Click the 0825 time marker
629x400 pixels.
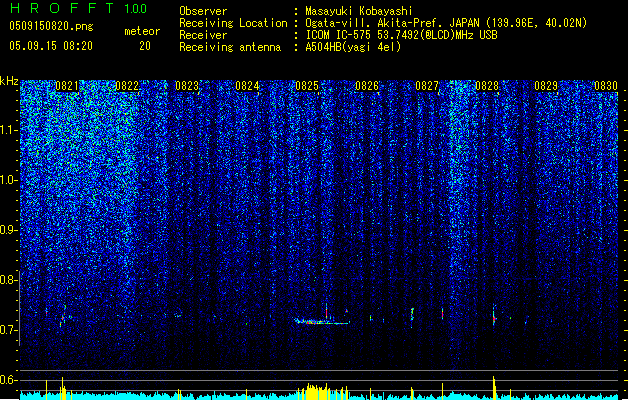(307, 86)
